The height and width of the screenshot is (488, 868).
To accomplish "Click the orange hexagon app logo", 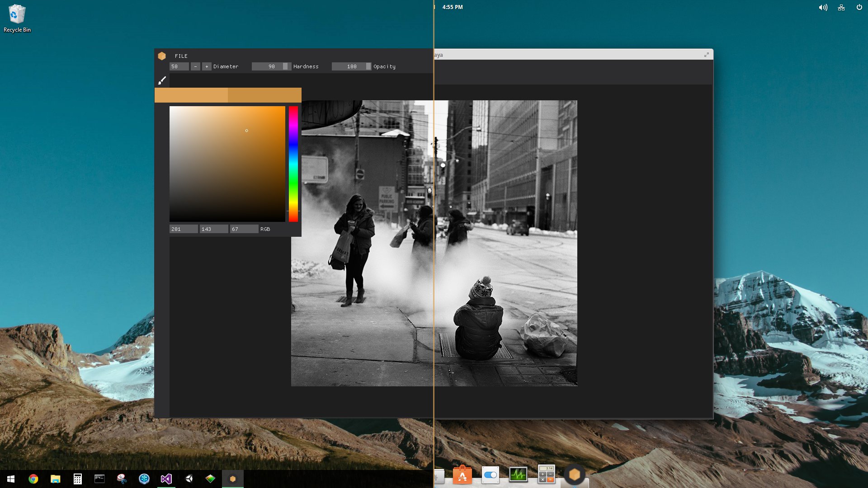I will point(162,56).
